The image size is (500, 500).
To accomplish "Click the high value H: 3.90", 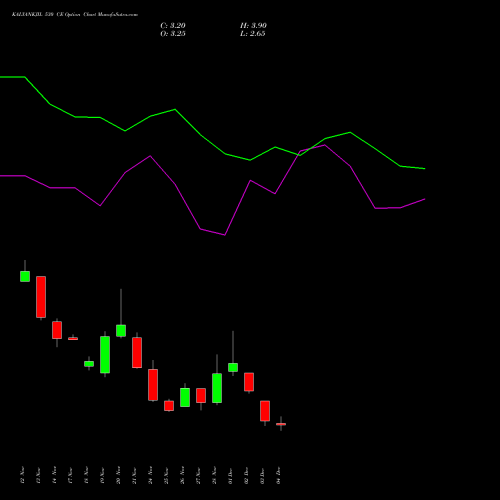I will pyautogui.click(x=253, y=26).
